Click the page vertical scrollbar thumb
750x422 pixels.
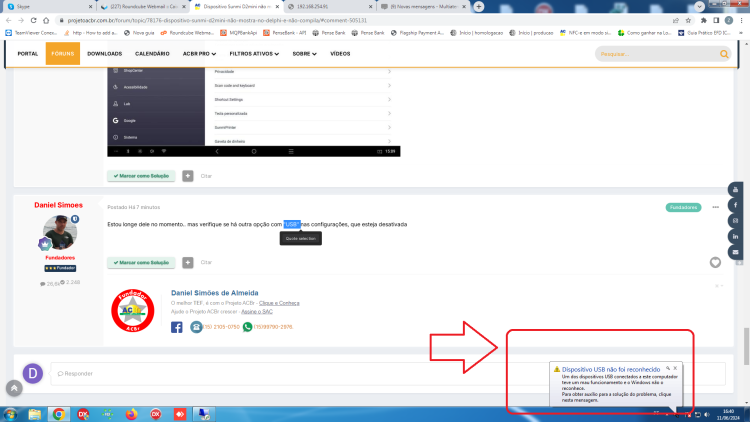pyautogui.click(x=746, y=346)
